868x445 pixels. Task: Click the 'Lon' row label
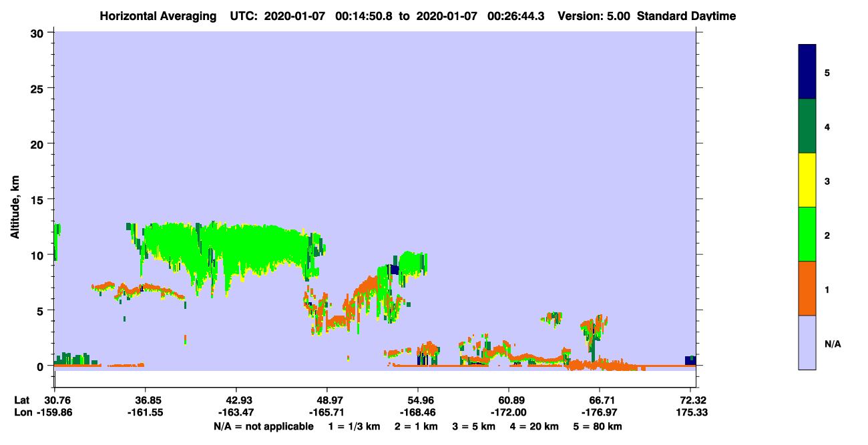pyautogui.click(x=22, y=412)
